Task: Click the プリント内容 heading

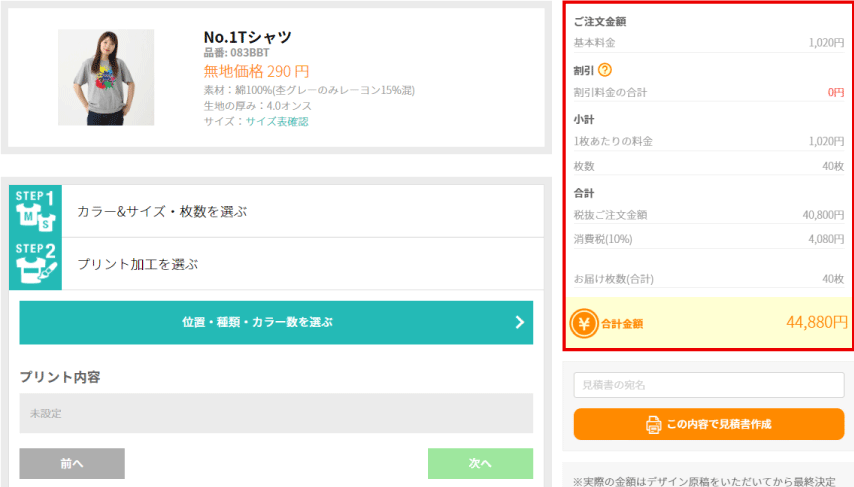Action: [60, 377]
